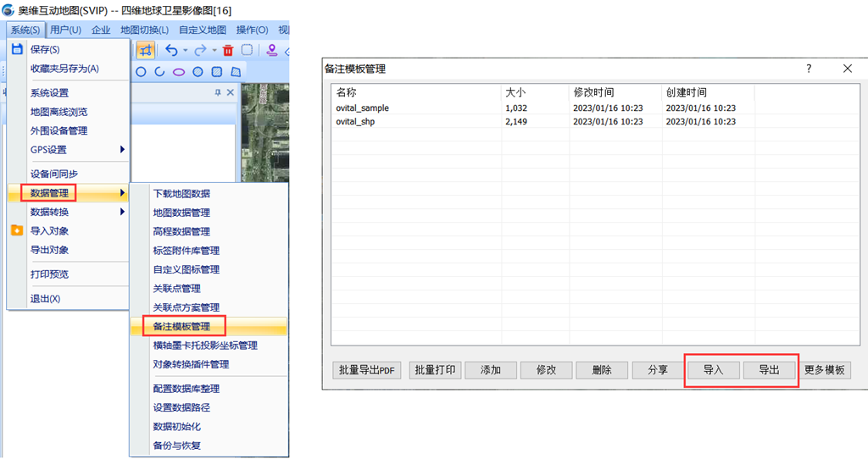Expand the 数据转换 submenu
The image size is (868, 459).
pyautogui.click(x=122, y=212)
